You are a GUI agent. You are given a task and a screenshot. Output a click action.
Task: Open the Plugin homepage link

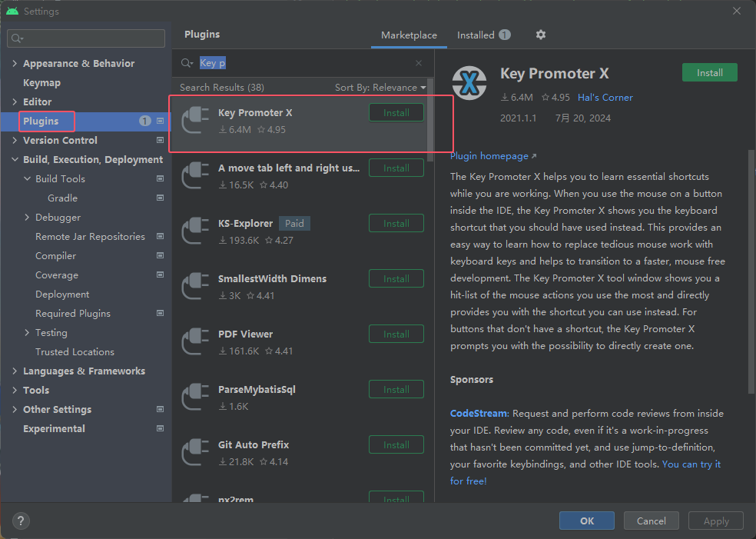(x=492, y=156)
